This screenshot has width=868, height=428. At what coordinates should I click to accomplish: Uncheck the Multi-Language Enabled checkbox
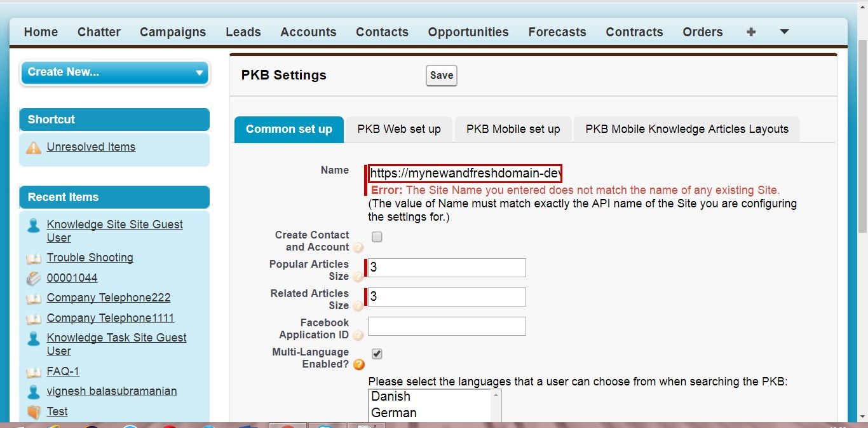pos(377,354)
